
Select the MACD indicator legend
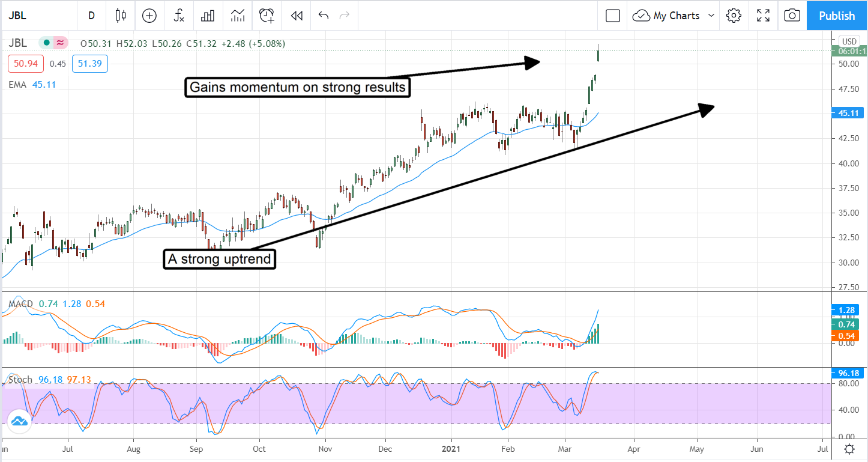pos(20,304)
